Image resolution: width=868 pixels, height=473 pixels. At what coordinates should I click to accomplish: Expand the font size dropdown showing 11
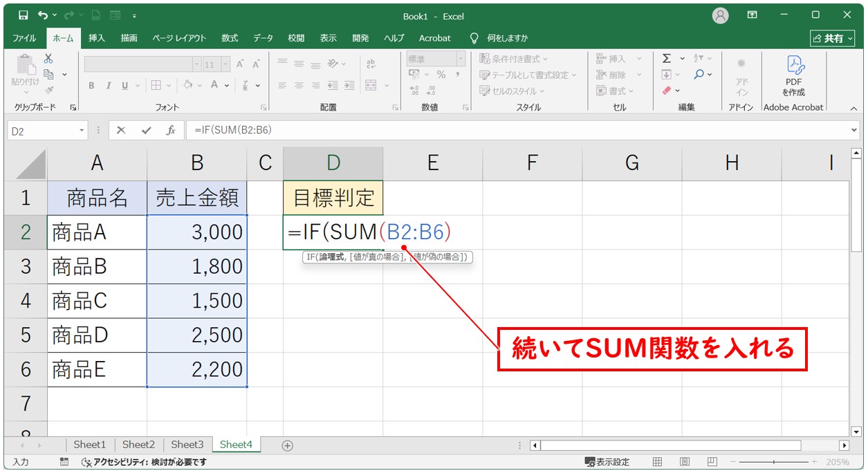226,64
